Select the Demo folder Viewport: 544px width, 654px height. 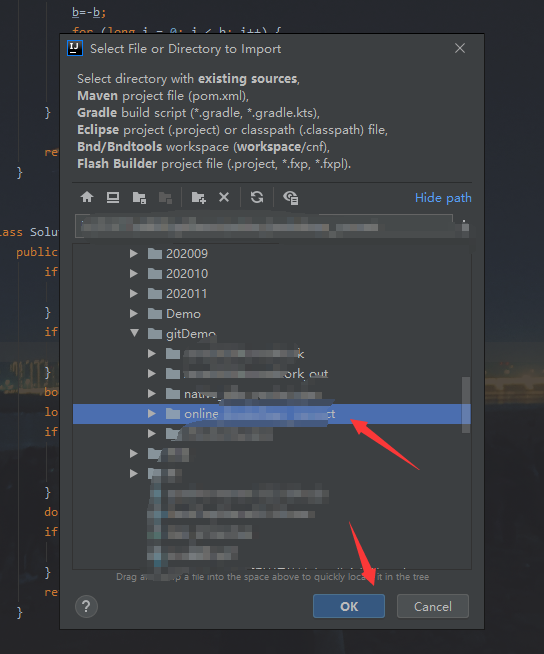pos(272,314)
